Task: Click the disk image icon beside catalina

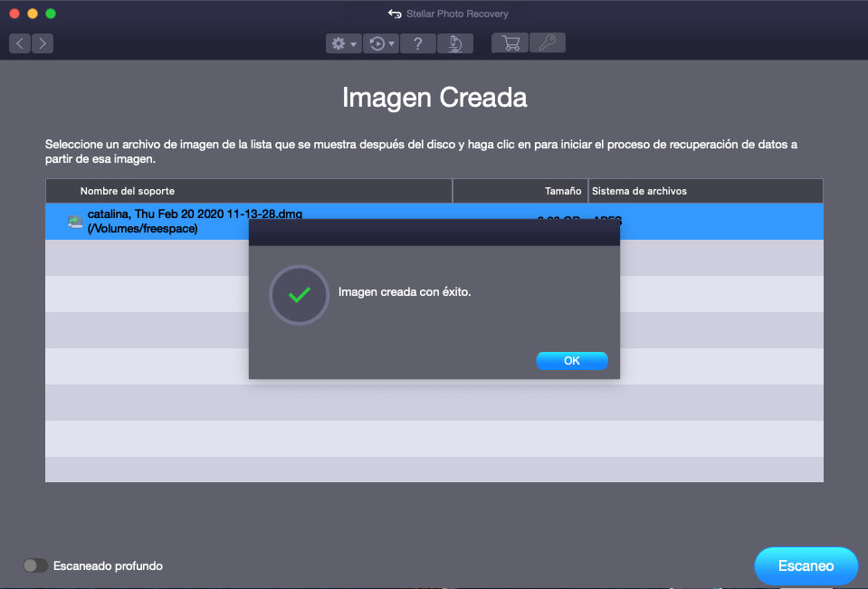Action: pos(75,222)
